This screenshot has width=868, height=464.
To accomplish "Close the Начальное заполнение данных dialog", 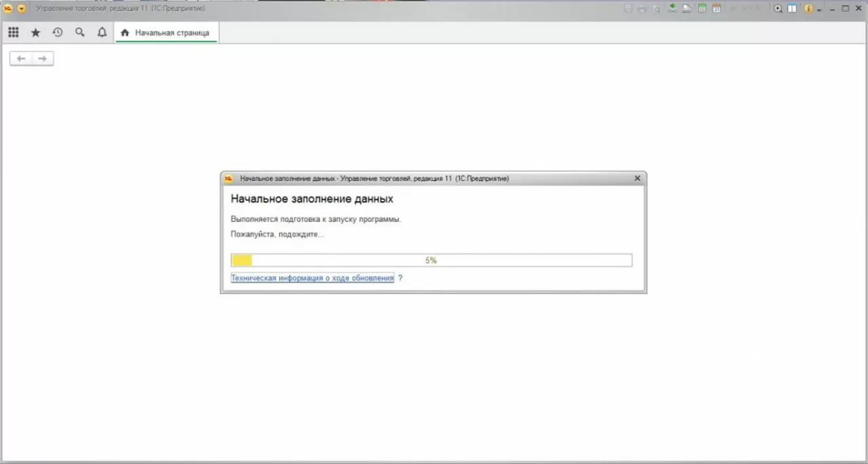I will 637,178.
